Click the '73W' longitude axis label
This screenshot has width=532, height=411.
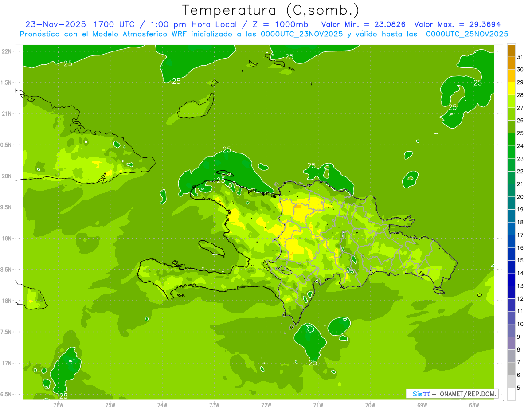214,405
